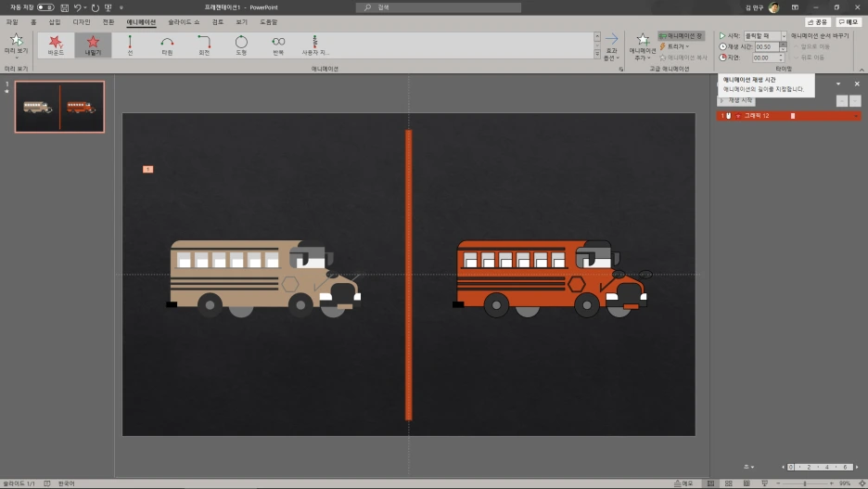Image resolution: width=868 pixels, height=489 pixels.
Task: Open the Help (도움말) tab
Action: (269, 22)
